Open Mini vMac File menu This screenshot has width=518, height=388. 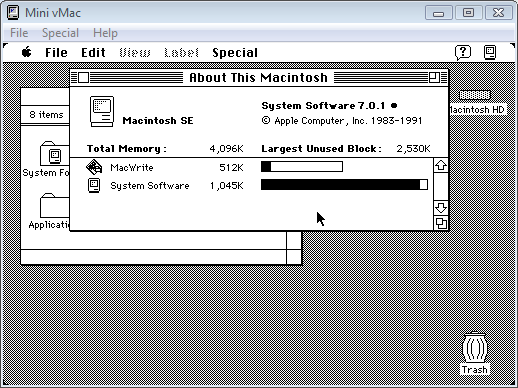19,33
